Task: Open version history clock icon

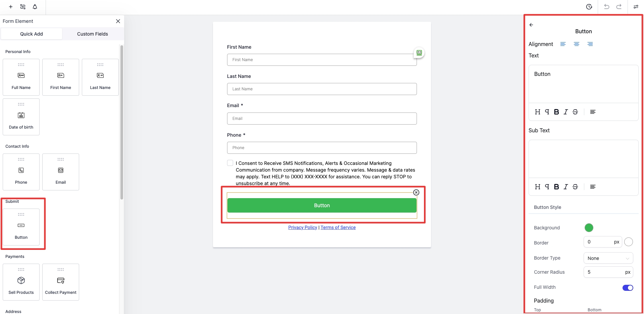Action: point(589,7)
